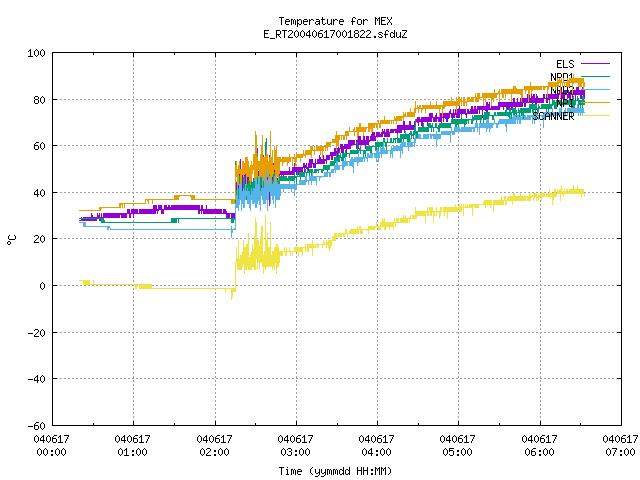The image size is (640, 480).
Task: Click the y-axis tick label -20
Action: [x=36, y=333]
